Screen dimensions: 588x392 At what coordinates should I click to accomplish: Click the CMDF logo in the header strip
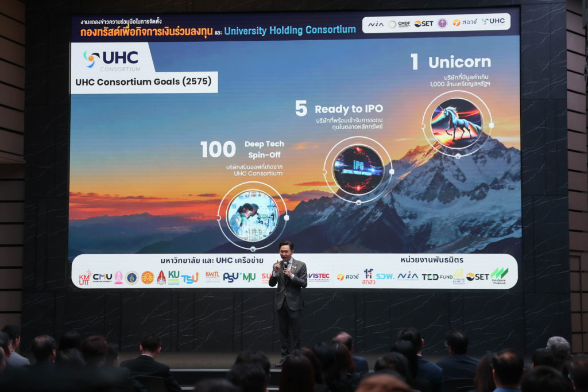(x=400, y=24)
